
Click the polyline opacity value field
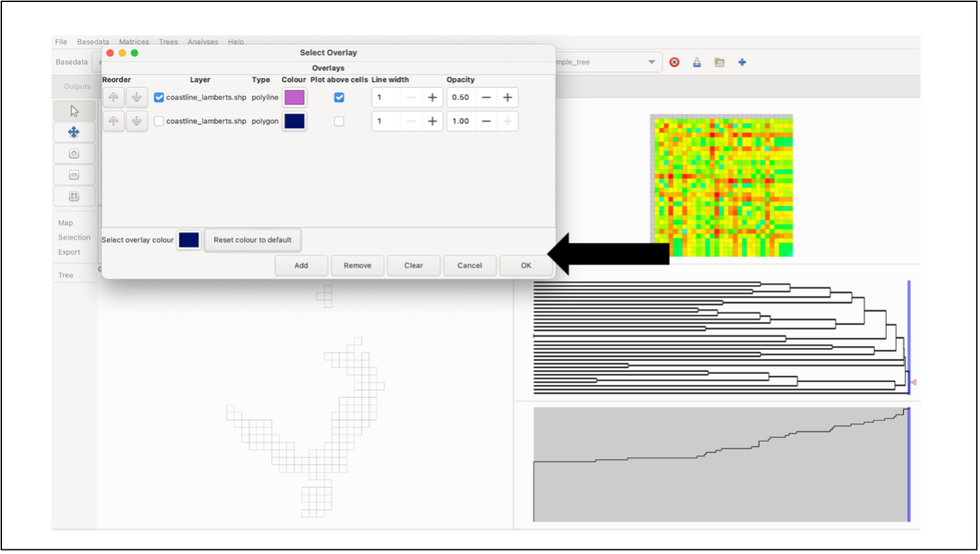click(461, 98)
